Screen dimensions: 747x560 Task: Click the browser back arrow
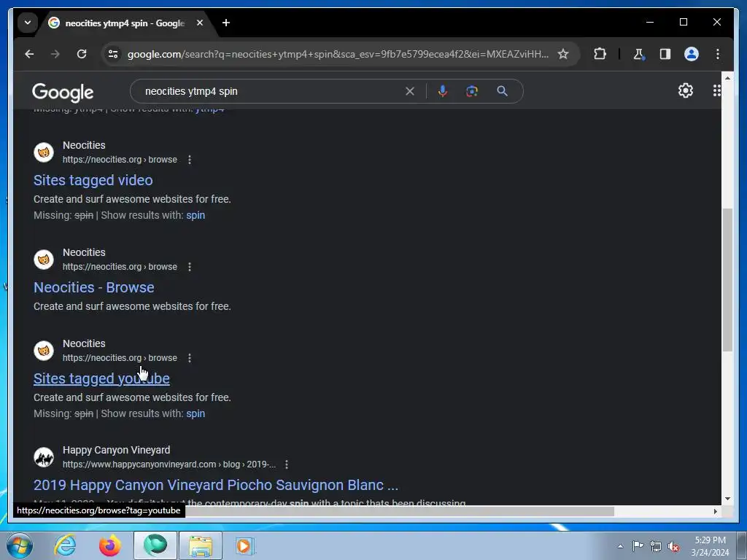point(29,54)
